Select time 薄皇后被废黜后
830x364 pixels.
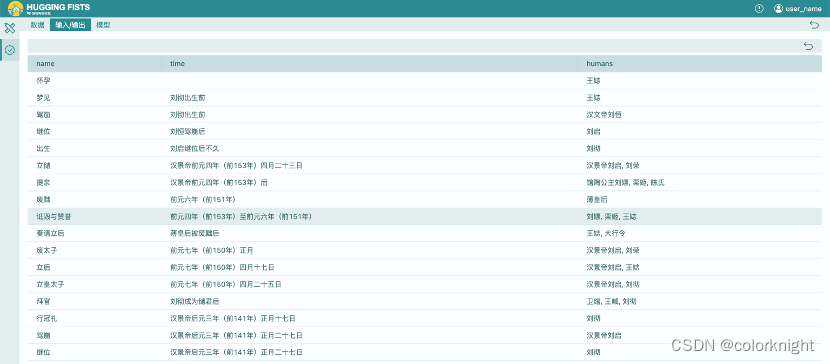pos(195,233)
